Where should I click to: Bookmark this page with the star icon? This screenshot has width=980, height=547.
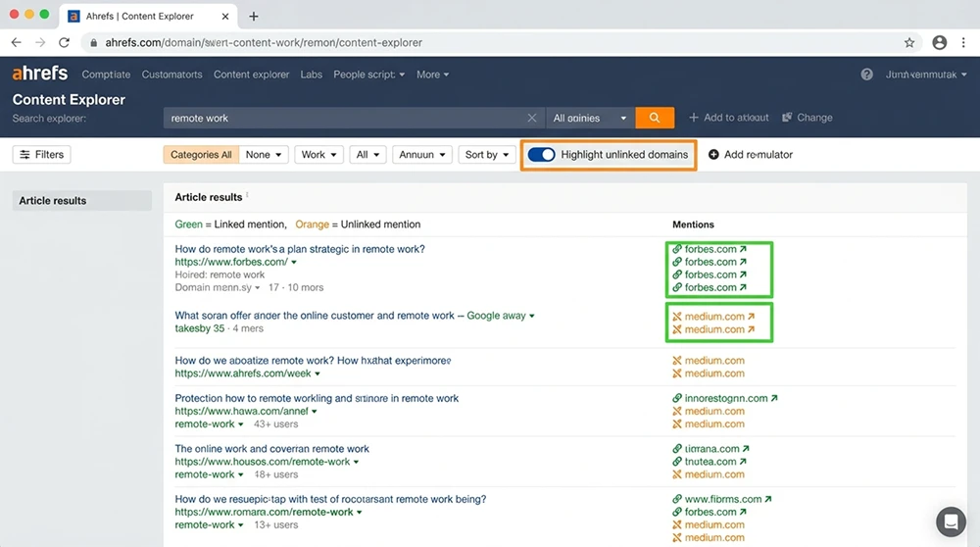(909, 42)
